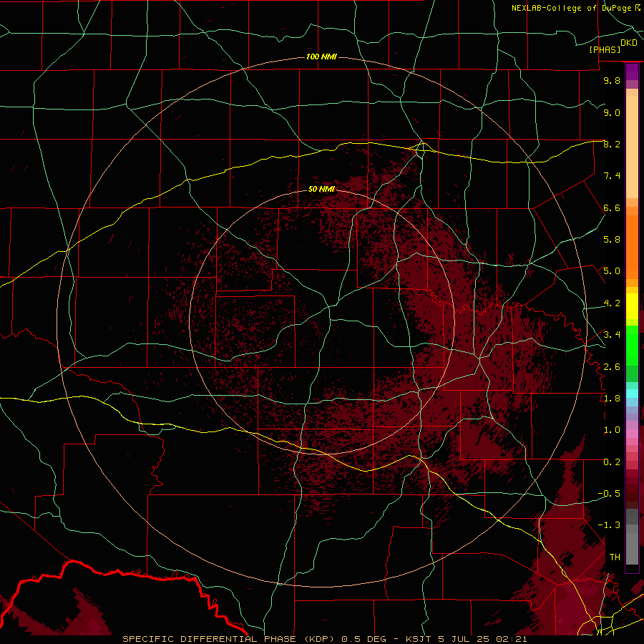Viewport: 644px width, 644px height.
Task: Click the -1.3 value on the color scale
Action: coord(609,525)
